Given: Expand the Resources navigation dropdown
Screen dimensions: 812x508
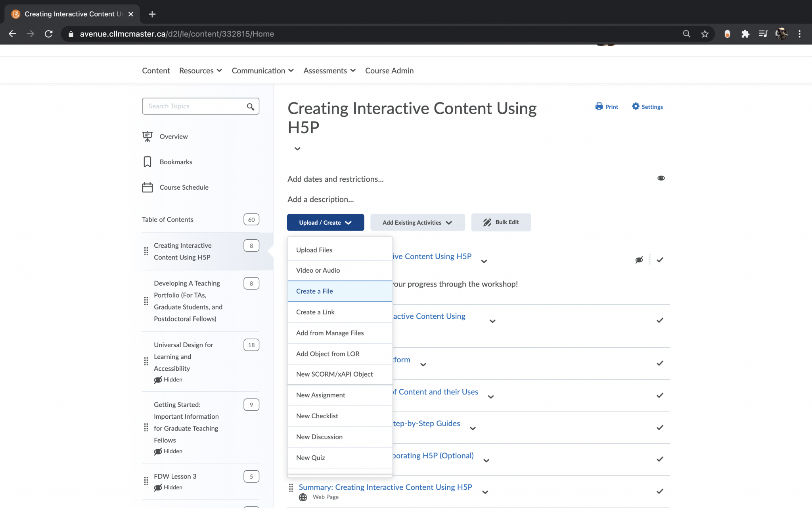Looking at the screenshot, I should pyautogui.click(x=200, y=71).
